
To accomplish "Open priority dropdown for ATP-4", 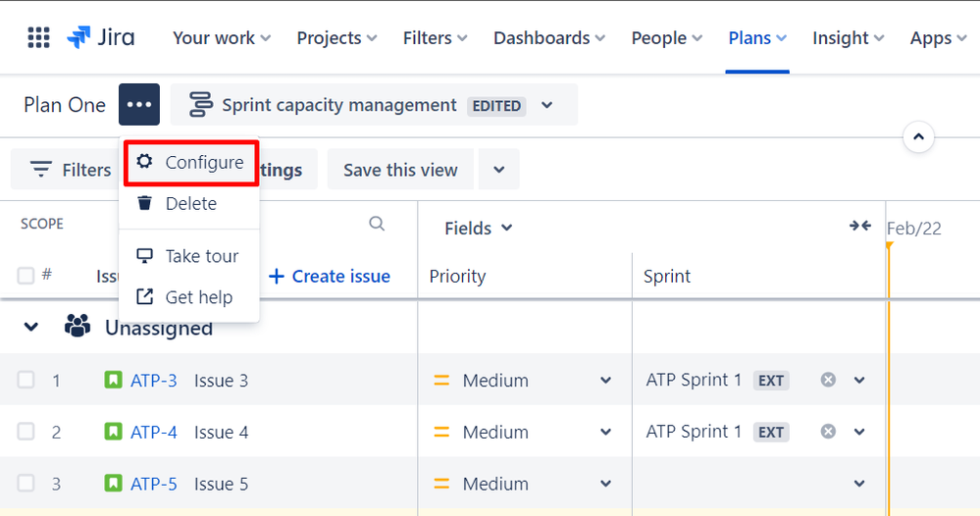I will pyautogui.click(x=605, y=432).
